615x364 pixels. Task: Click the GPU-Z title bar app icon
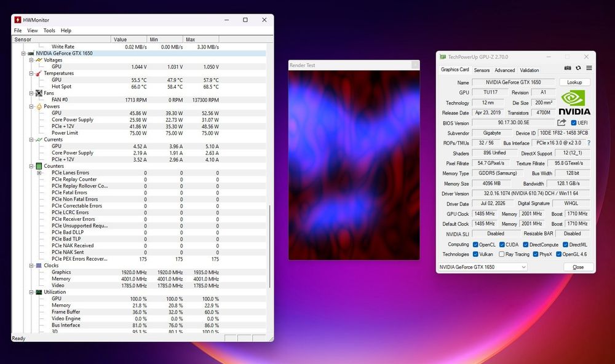point(443,57)
